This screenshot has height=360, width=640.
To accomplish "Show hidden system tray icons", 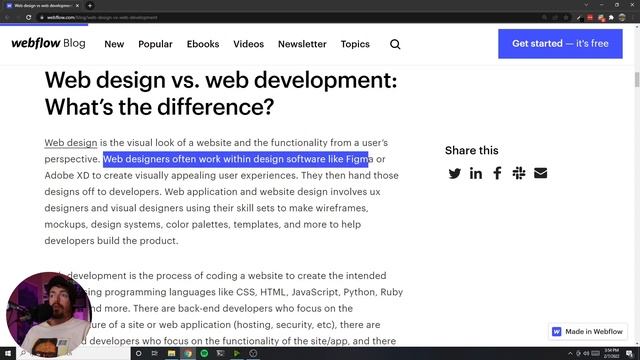I will point(570,353).
